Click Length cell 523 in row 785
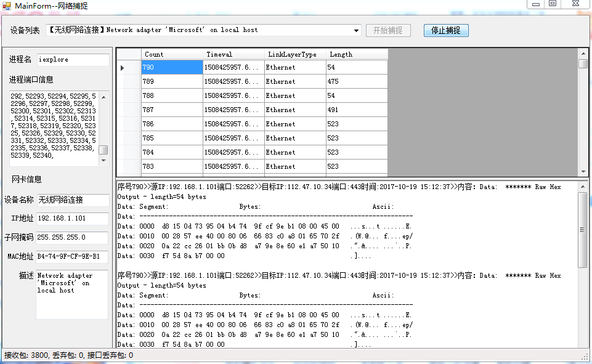 [357, 138]
